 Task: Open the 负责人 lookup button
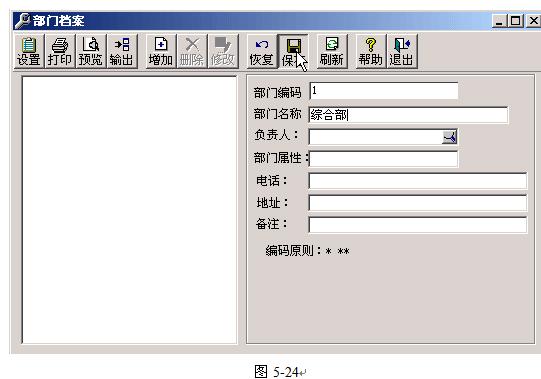pyautogui.click(x=449, y=137)
